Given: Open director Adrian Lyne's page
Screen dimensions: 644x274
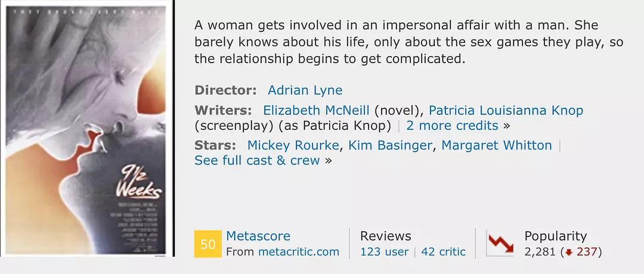Looking at the screenshot, I should [305, 90].
